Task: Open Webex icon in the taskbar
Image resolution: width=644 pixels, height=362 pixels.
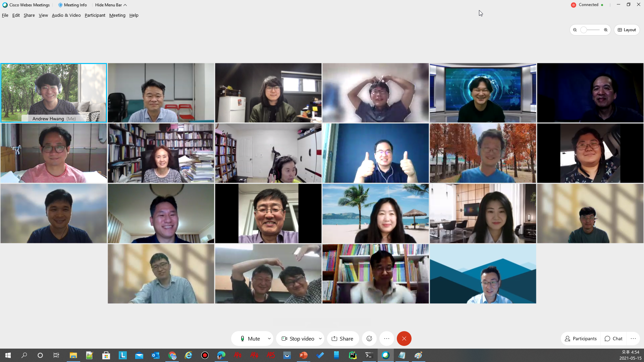Action: [x=385, y=355]
